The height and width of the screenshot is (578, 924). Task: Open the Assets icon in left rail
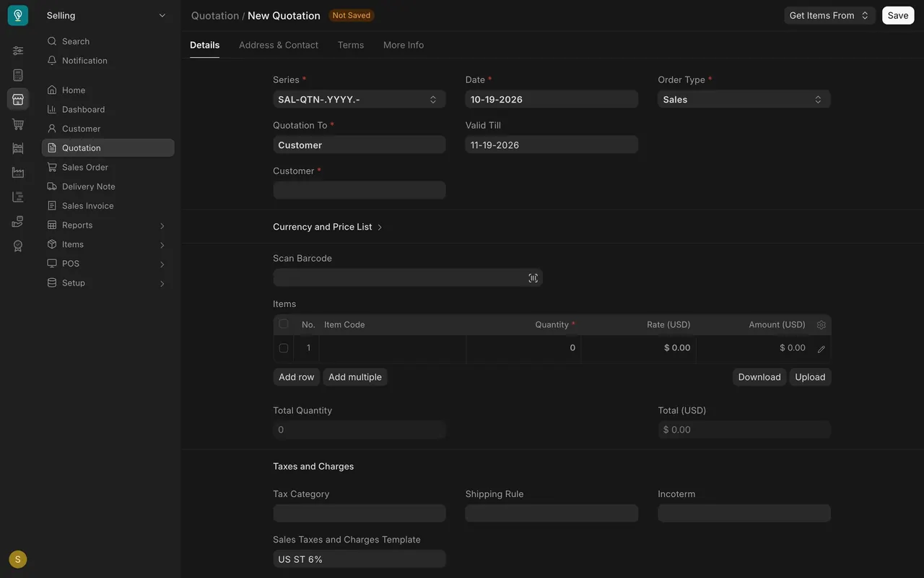18,221
